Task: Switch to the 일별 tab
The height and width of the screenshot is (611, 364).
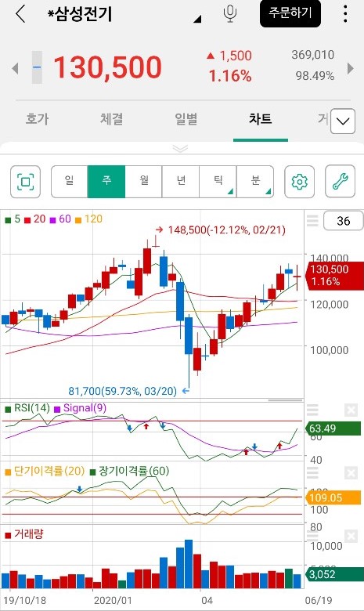Action: [186, 119]
